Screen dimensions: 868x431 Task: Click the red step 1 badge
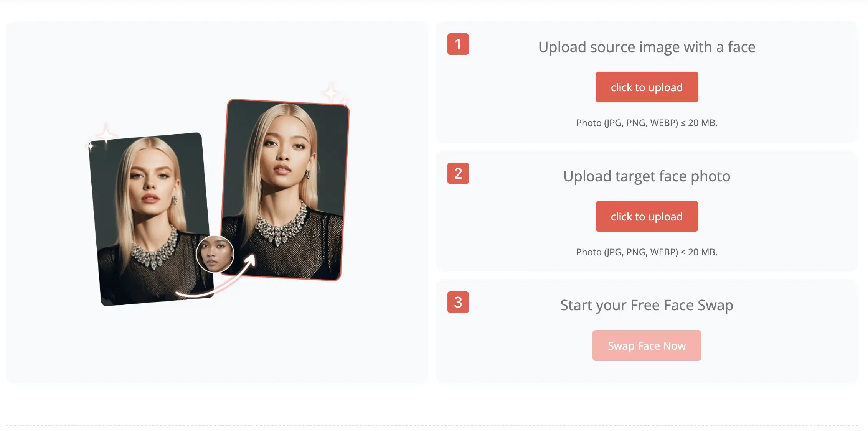tap(458, 44)
